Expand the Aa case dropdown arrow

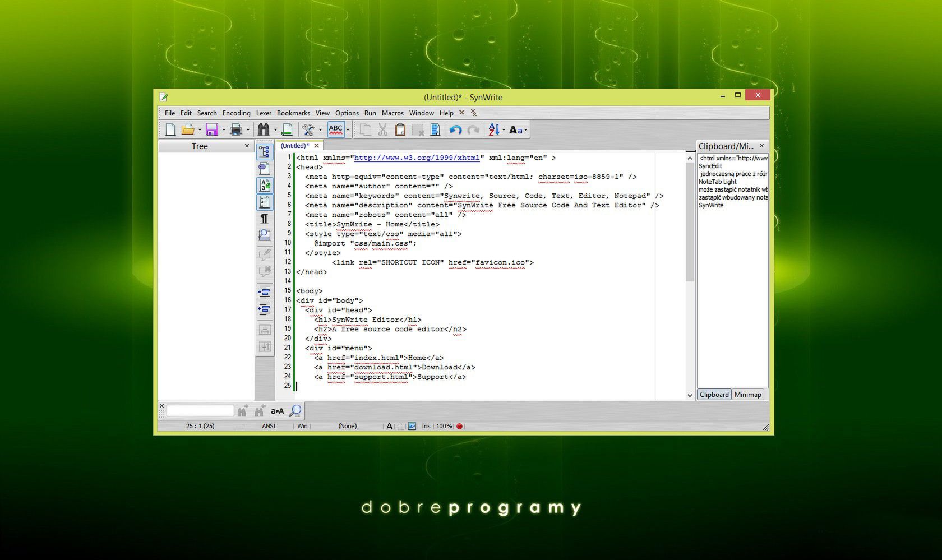(x=525, y=130)
